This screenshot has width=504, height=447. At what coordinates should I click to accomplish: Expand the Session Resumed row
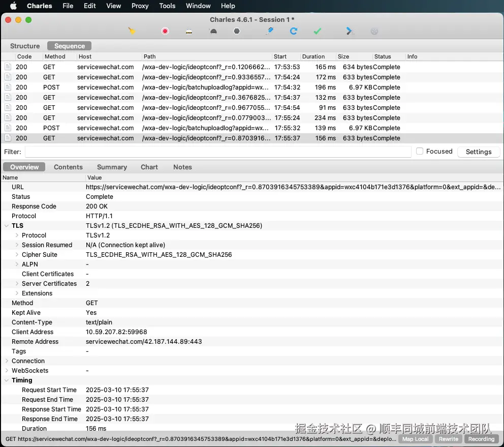click(17, 245)
